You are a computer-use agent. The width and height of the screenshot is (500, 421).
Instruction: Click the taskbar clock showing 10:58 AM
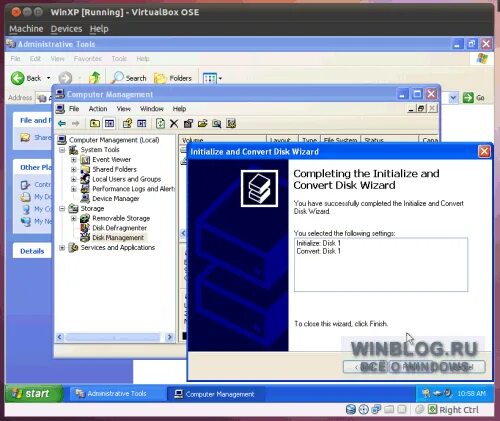point(471,394)
